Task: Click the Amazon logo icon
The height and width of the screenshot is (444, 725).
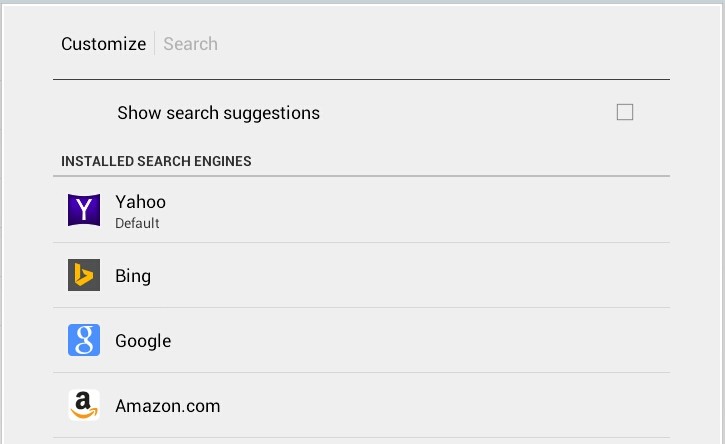Action: click(x=84, y=405)
